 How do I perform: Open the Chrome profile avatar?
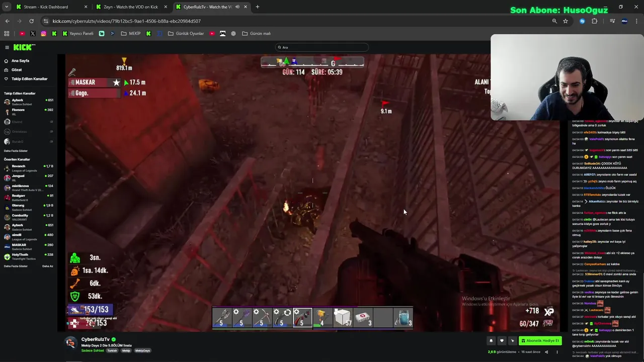[624, 21]
